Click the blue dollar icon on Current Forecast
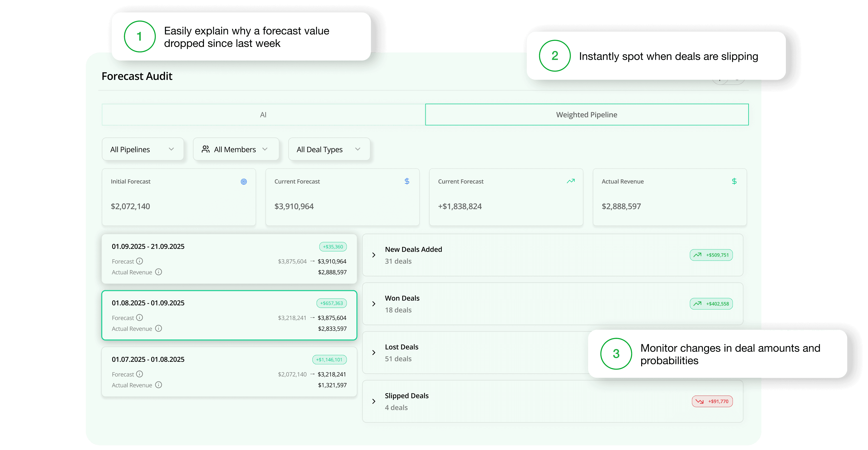Image resolution: width=868 pixels, height=450 pixels. pos(407,181)
